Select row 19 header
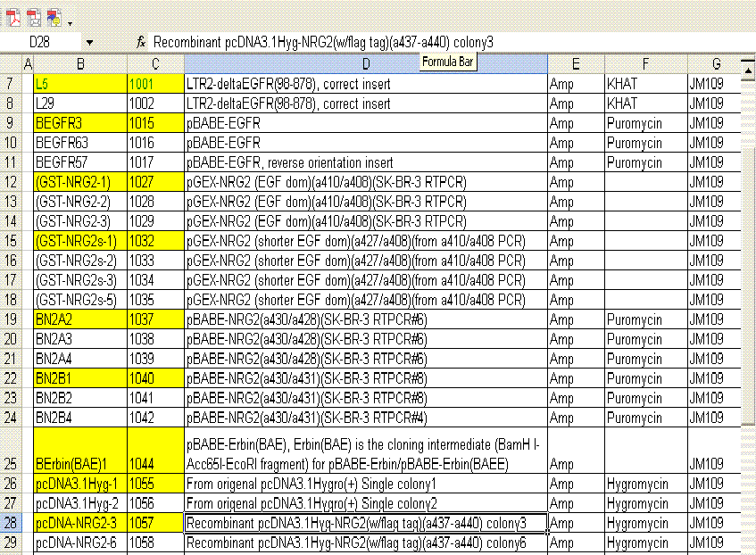 11,319
